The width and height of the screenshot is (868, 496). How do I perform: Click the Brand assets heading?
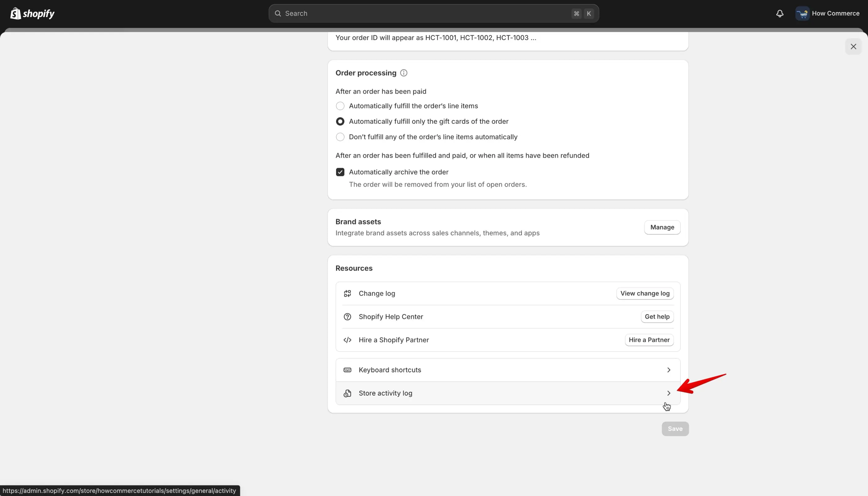[x=358, y=222]
